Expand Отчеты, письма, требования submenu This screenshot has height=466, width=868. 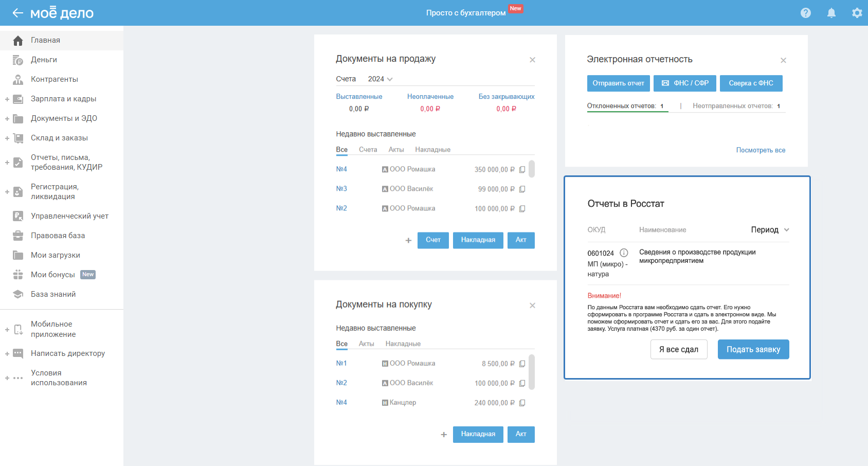tap(7, 163)
